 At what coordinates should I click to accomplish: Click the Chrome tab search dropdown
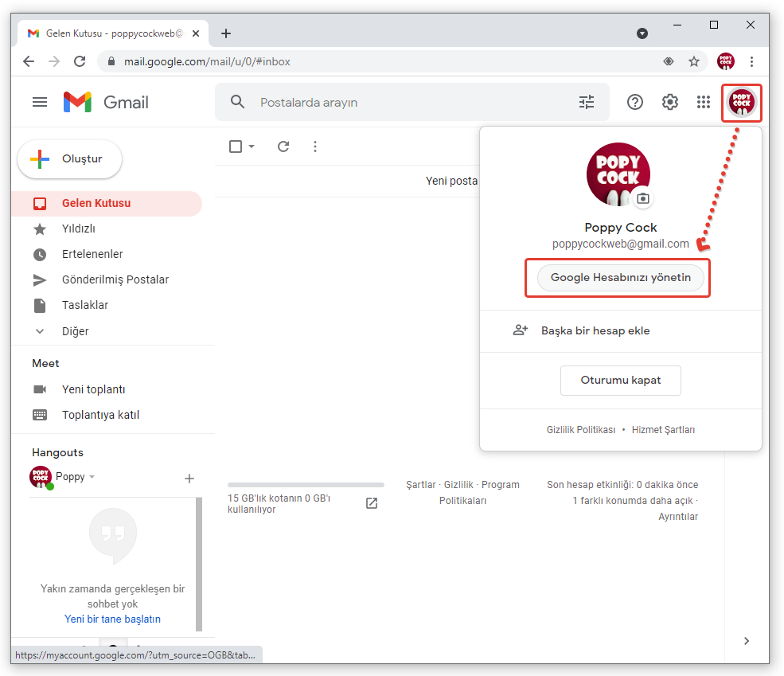642,33
